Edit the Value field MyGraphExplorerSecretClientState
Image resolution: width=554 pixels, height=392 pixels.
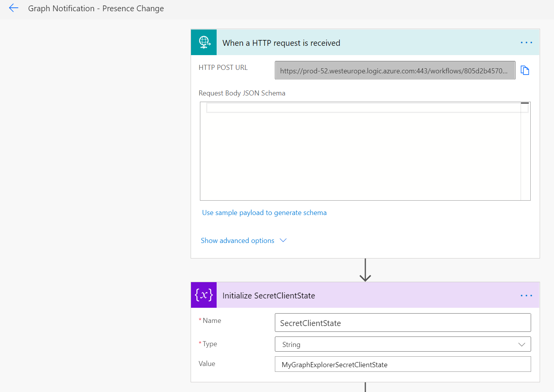click(403, 364)
